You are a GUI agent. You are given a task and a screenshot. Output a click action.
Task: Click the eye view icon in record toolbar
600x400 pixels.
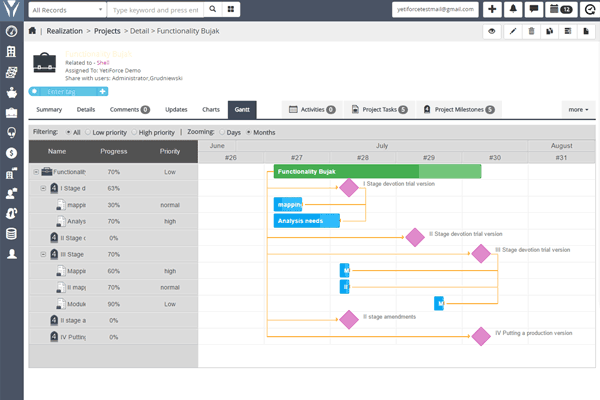491,32
